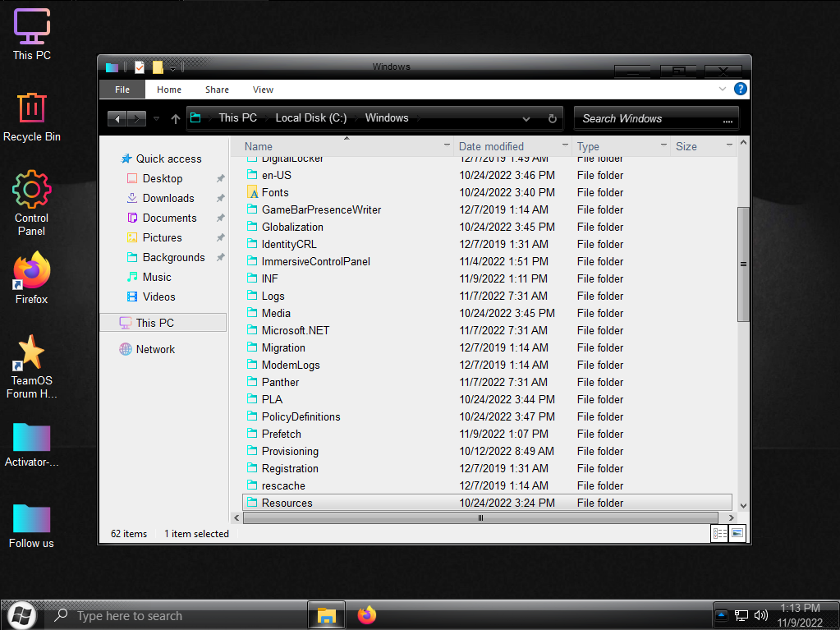Switch to Details view layout button

719,533
